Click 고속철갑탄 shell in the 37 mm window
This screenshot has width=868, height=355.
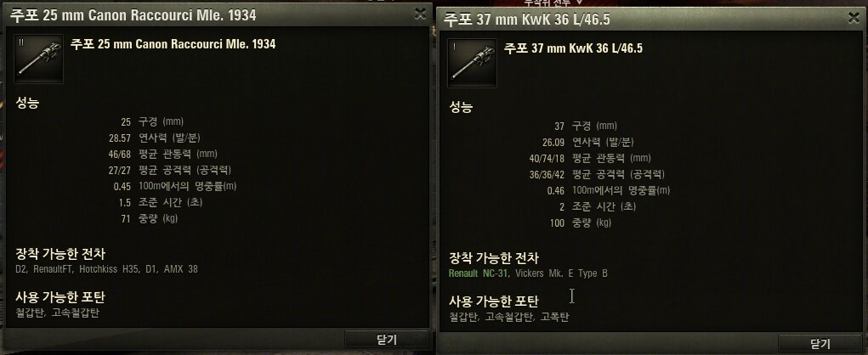pos(509,317)
